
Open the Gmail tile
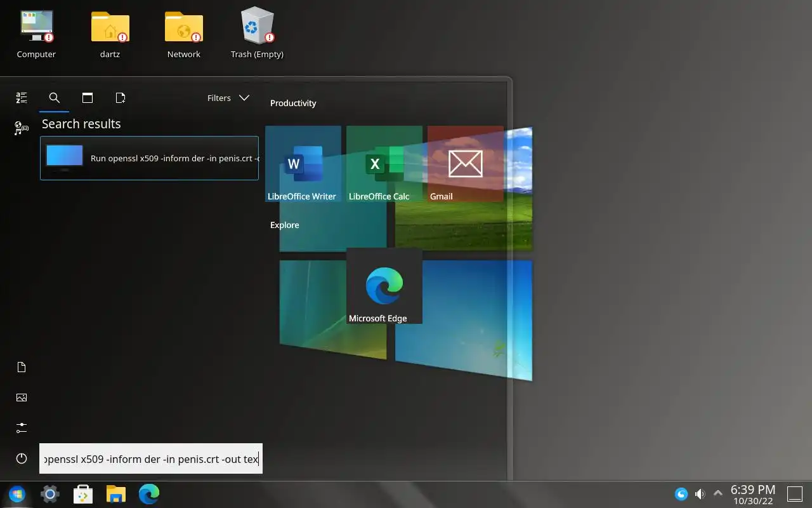tap(465, 164)
